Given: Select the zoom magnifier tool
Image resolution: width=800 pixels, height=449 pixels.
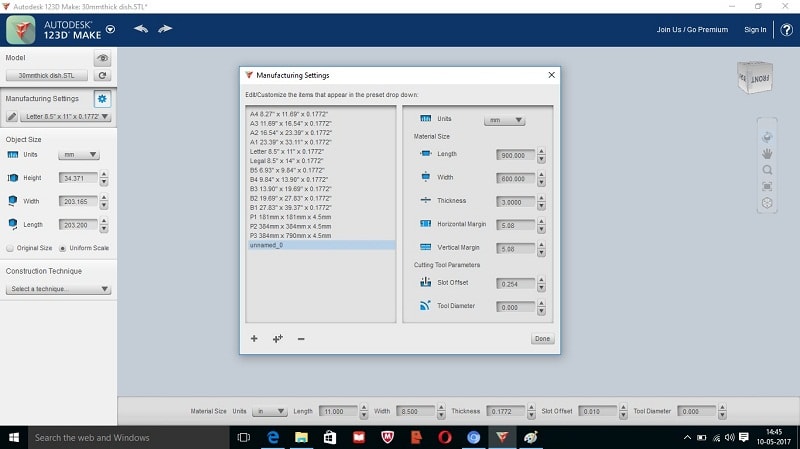Looking at the screenshot, I should (767, 170).
